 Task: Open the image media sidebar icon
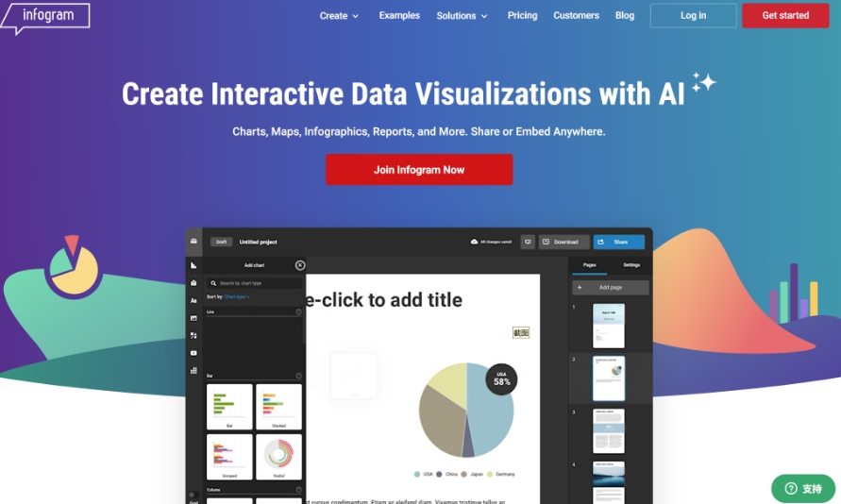193,318
